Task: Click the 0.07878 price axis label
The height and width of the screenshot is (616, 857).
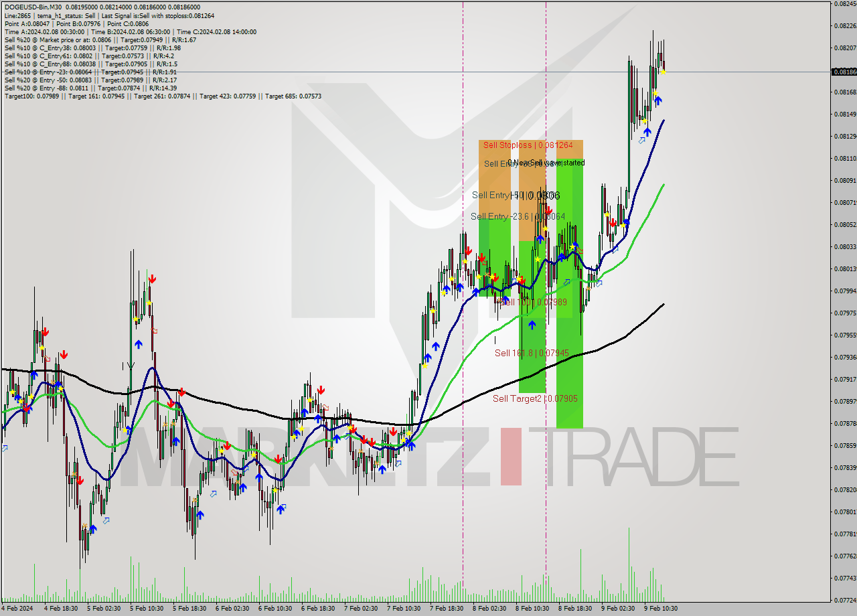Action: (x=844, y=423)
